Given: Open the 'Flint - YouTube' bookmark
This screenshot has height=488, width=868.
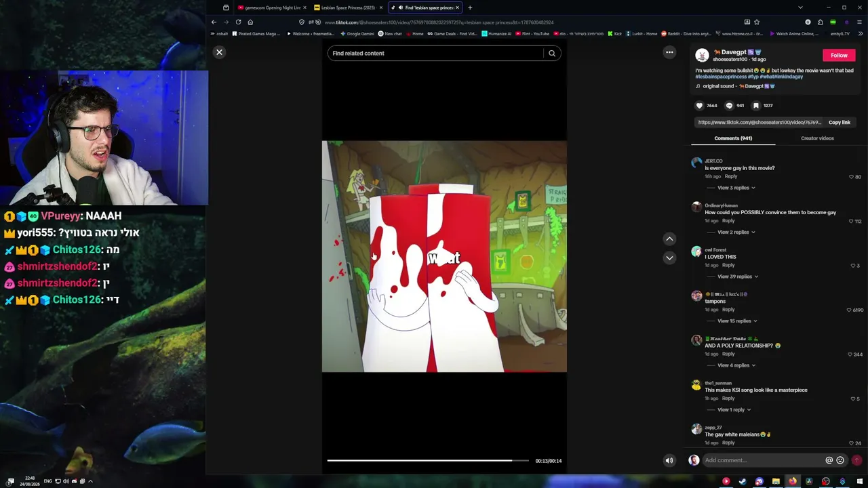Looking at the screenshot, I should coord(532,34).
